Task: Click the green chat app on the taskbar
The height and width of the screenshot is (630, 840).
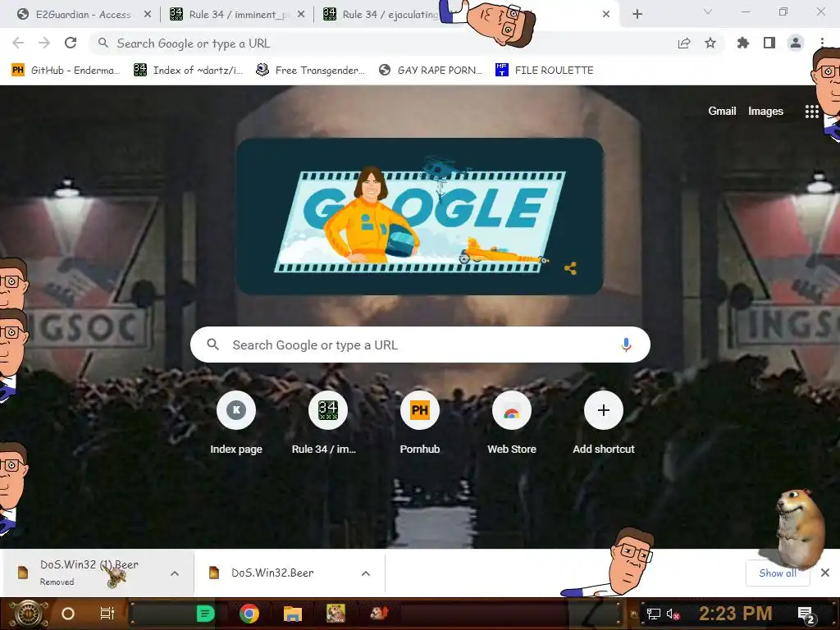Action: click(205, 614)
